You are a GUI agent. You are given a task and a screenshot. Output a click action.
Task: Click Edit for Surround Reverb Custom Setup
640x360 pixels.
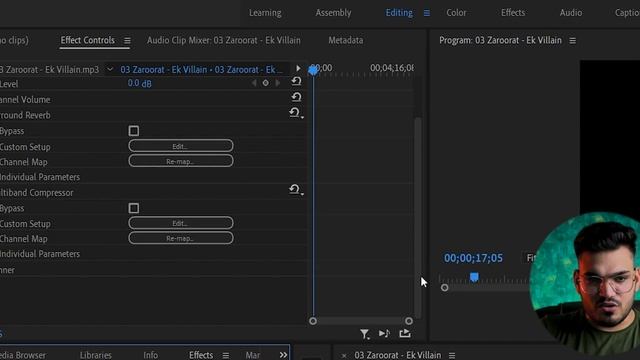point(181,146)
